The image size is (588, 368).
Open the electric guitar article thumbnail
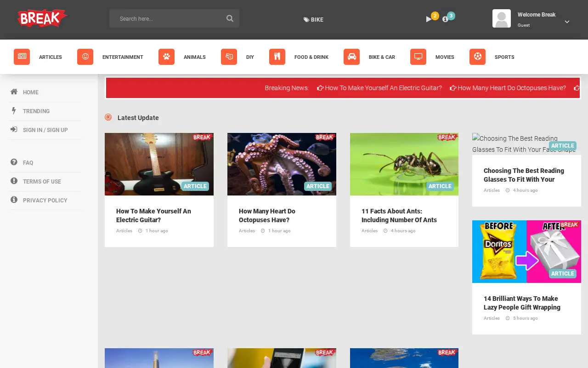[159, 164]
